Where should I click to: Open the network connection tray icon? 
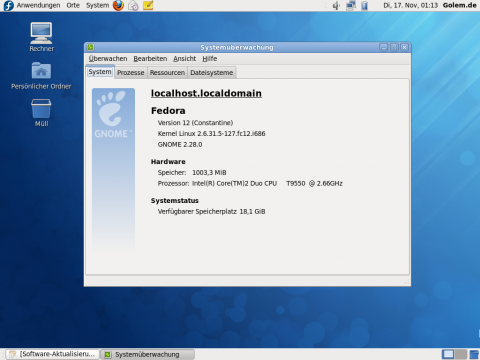click(x=351, y=5)
